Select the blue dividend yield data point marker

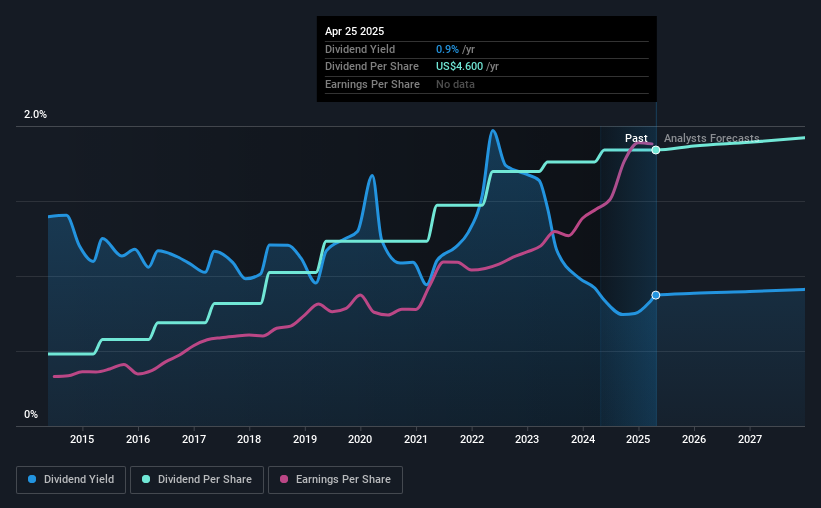tap(656, 295)
